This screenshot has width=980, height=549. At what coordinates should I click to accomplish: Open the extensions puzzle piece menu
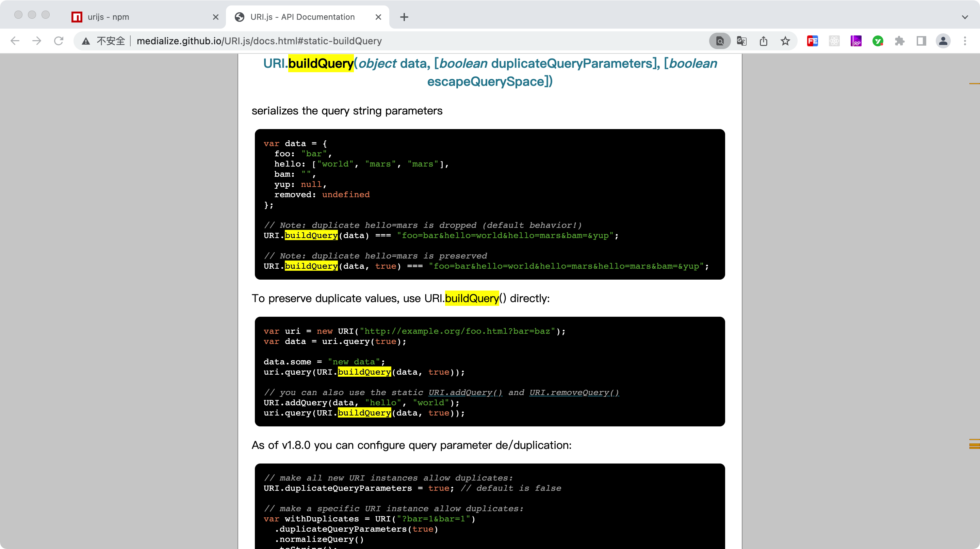pyautogui.click(x=899, y=41)
